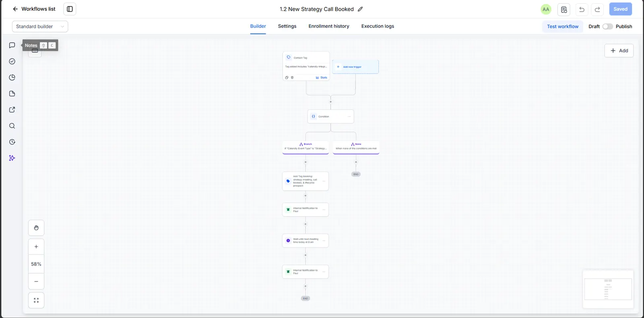644x318 pixels.
Task: Open the Standard builder dropdown
Action: coord(40,27)
